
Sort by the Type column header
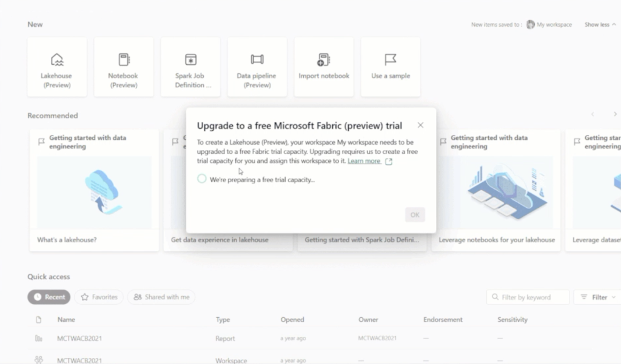pos(223,320)
